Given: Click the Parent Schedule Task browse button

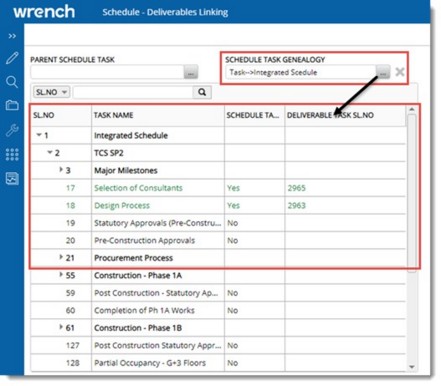Looking at the screenshot, I should (191, 72).
